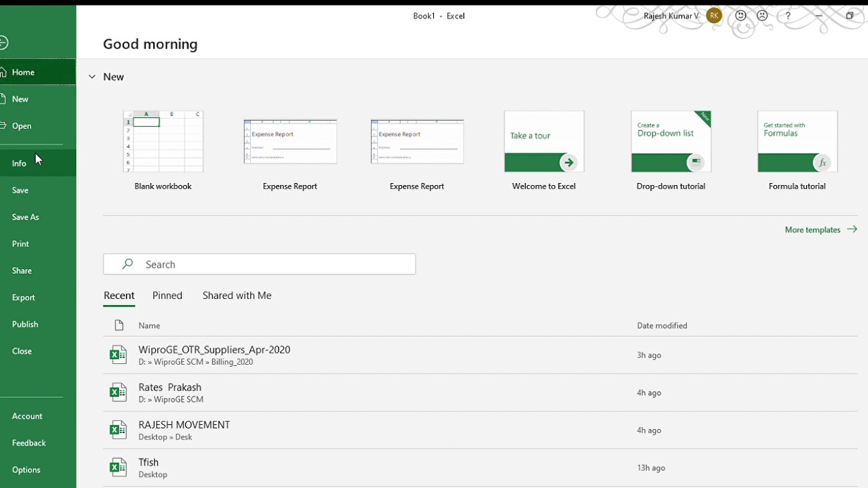
Task: Select Open in the backstage menu
Action: (x=38, y=125)
